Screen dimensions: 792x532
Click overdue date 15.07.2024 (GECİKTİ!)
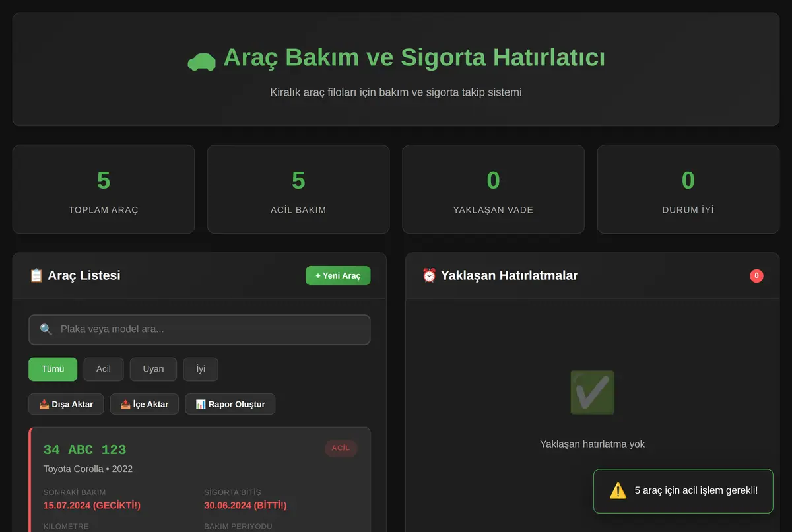coord(92,506)
